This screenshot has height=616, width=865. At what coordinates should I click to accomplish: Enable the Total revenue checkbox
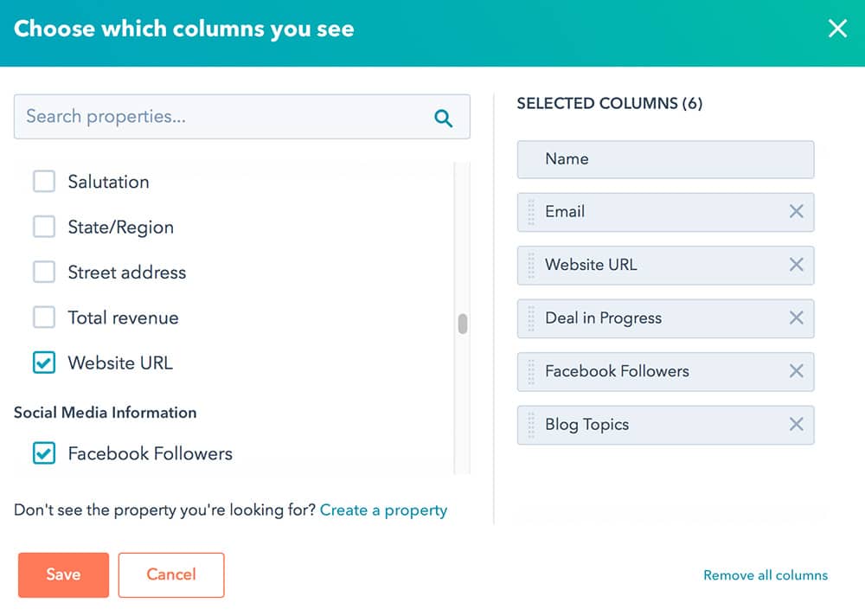click(x=44, y=318)
